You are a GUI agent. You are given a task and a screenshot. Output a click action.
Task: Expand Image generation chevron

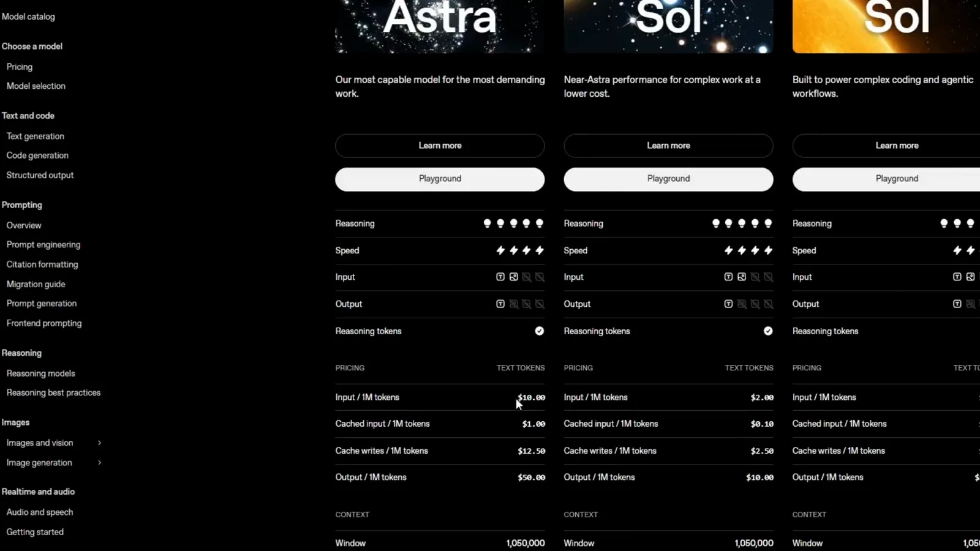point(99,463)
